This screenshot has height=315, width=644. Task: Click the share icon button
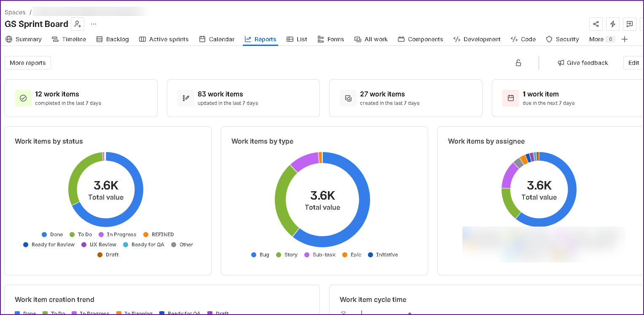tap(596, 24)
